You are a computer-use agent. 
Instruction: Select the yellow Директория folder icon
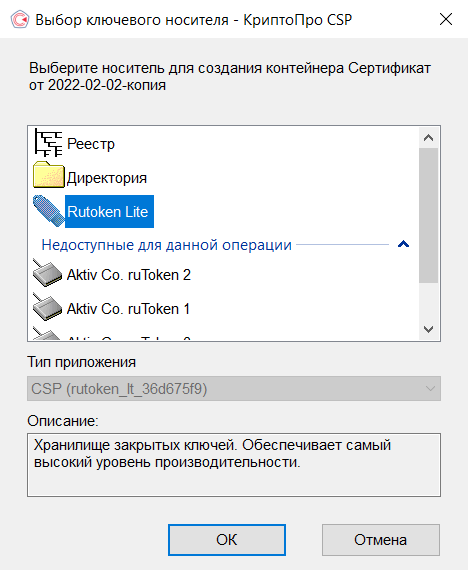point(48,175)
